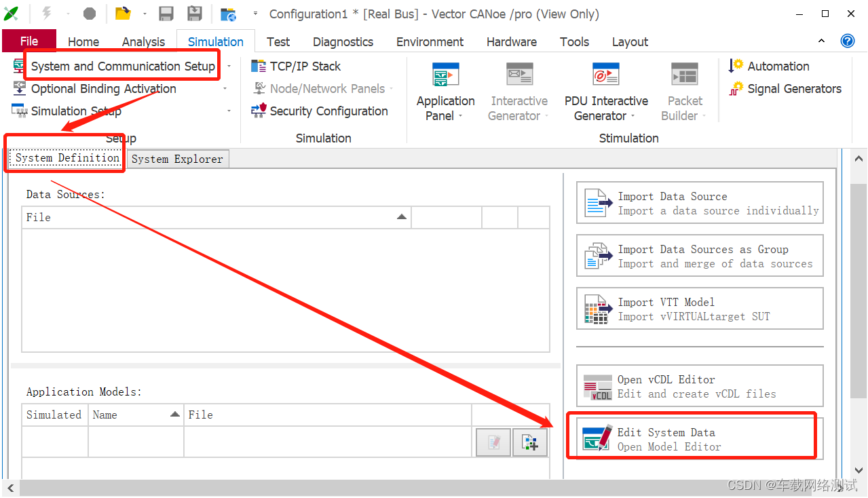Click the vertical scrollbar down arrow
The width and height of the screenshot is (868, 498).
point(858,470)
